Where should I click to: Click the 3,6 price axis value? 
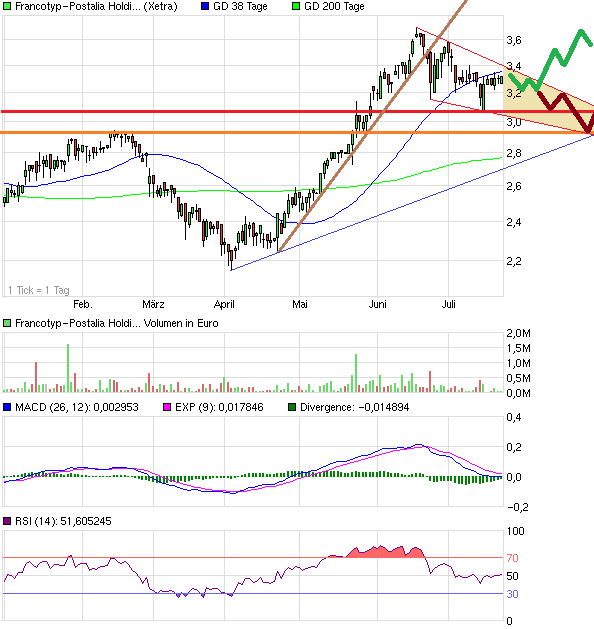(514, 40)
